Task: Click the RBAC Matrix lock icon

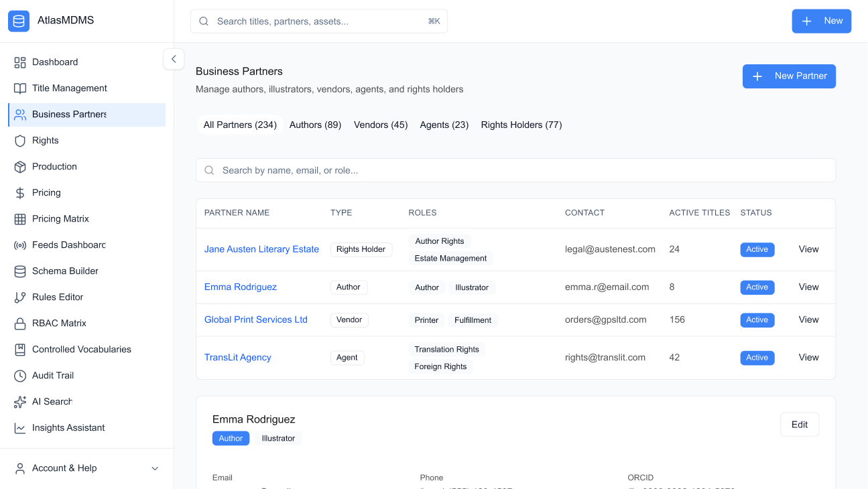Action: click(x=20, y=324)
